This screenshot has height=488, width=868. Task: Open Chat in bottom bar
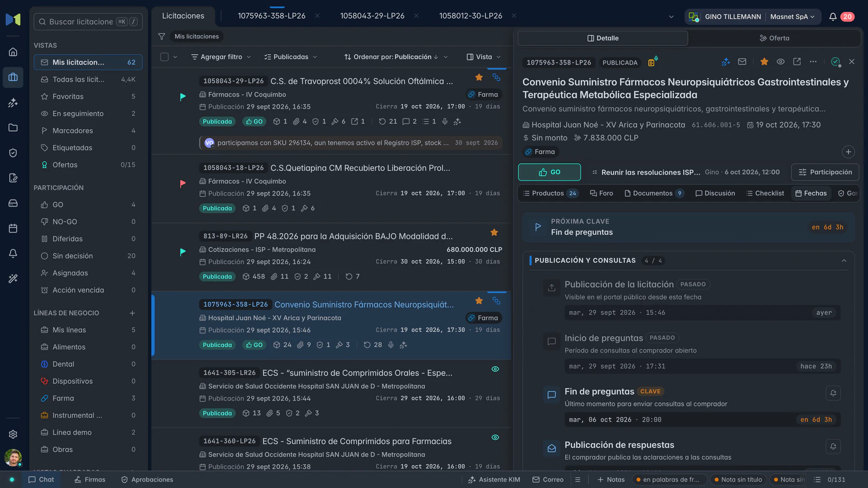coord(41,479)
